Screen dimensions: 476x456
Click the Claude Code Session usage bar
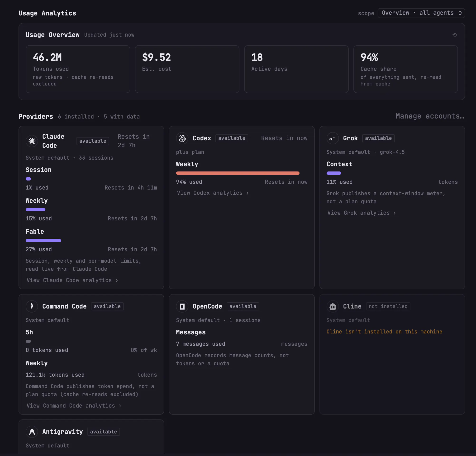point(29,179)
